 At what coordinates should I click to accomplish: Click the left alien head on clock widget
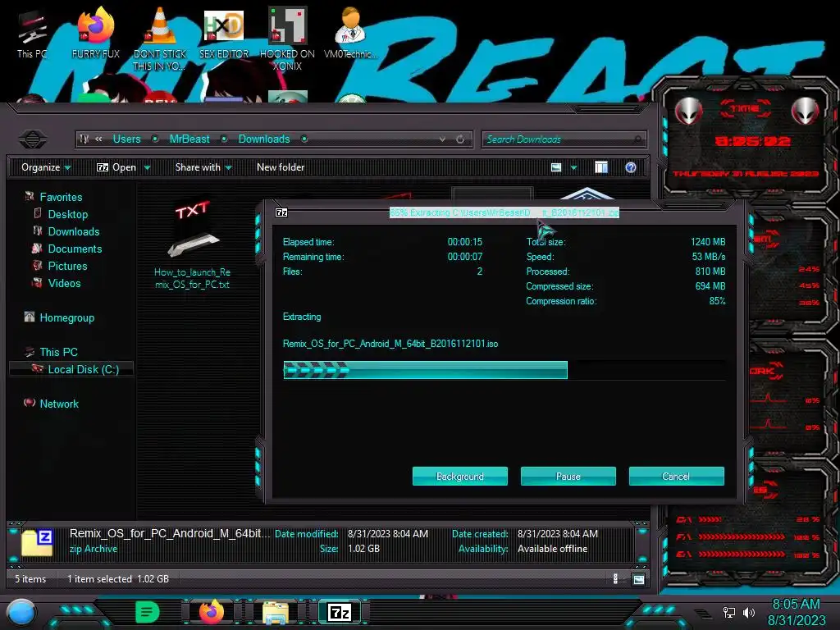(688, 111)
